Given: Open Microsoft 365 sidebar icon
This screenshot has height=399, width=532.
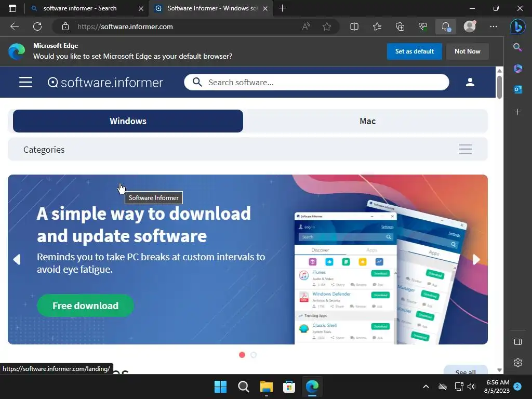Looking at the screenshot, I should point(517,69).
